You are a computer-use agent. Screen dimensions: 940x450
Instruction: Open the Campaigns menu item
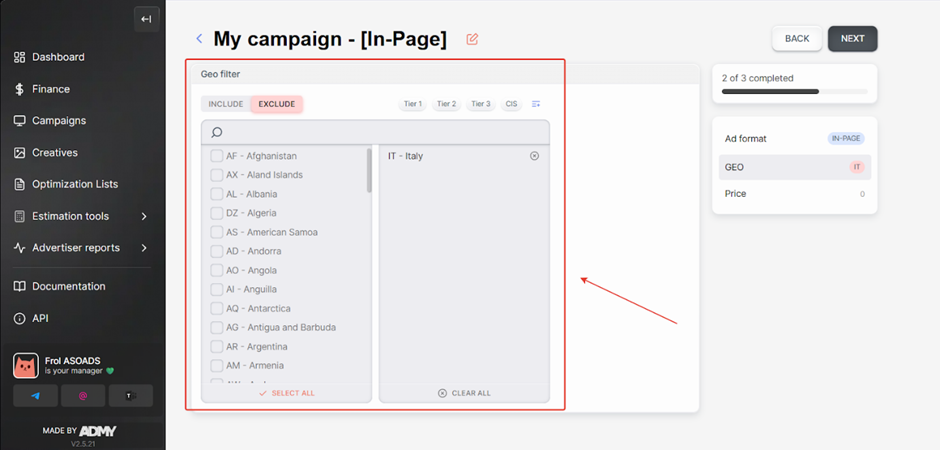click(x=59, y=121)
